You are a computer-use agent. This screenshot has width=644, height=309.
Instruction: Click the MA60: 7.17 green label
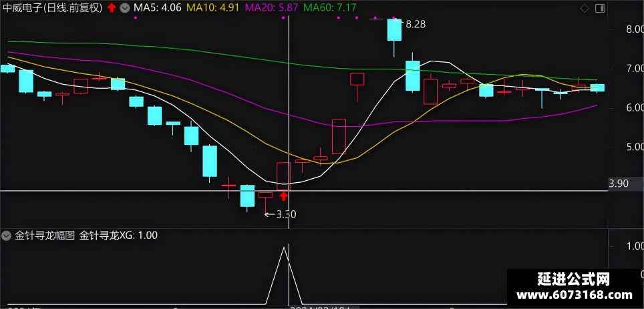(330, 8)
